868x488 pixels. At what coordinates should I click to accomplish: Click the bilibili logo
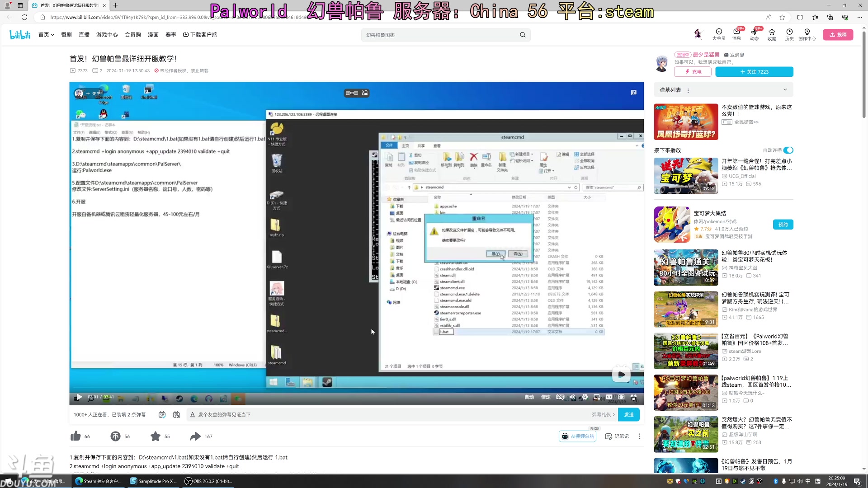click(x=20, y=35)
